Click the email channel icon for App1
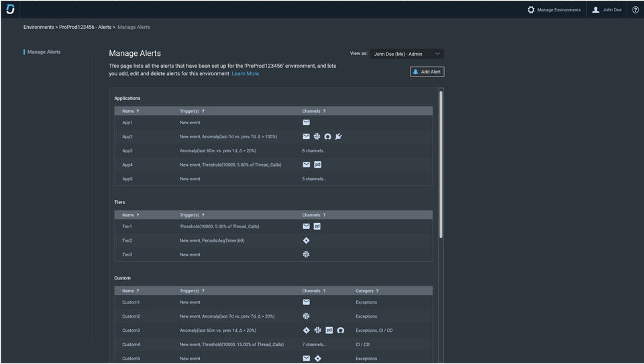644x364 pixels. (x=306, y=122)
